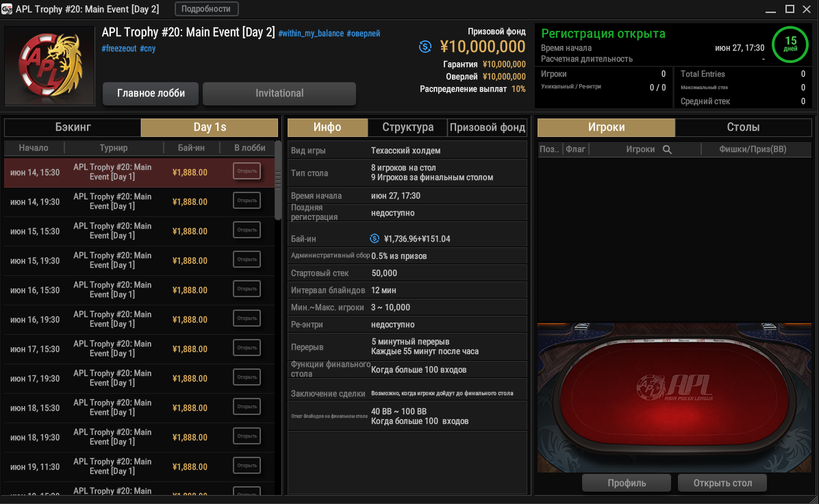Click the app icon in title bar
This screenshot has width=819, height=504.
pyautogui.click(x=7, y=9)
